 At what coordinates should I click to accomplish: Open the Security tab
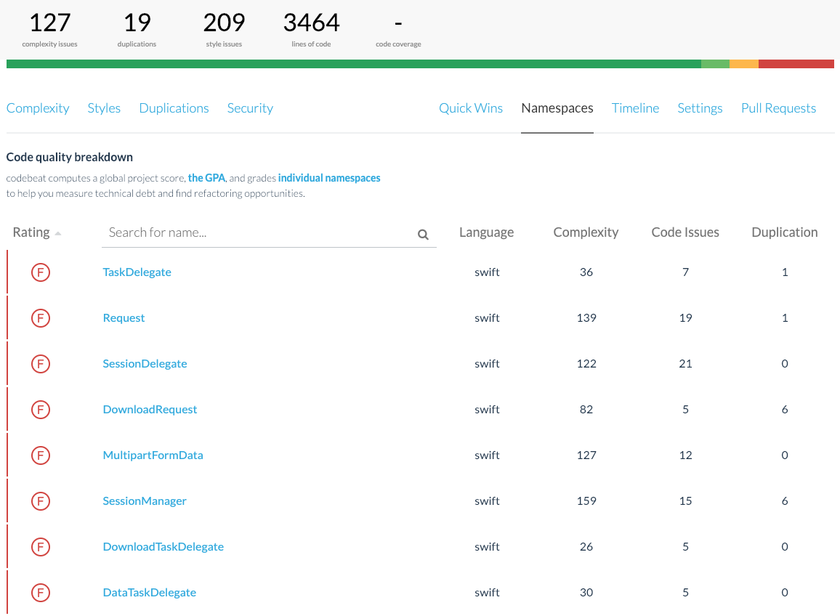click(250, 108)
